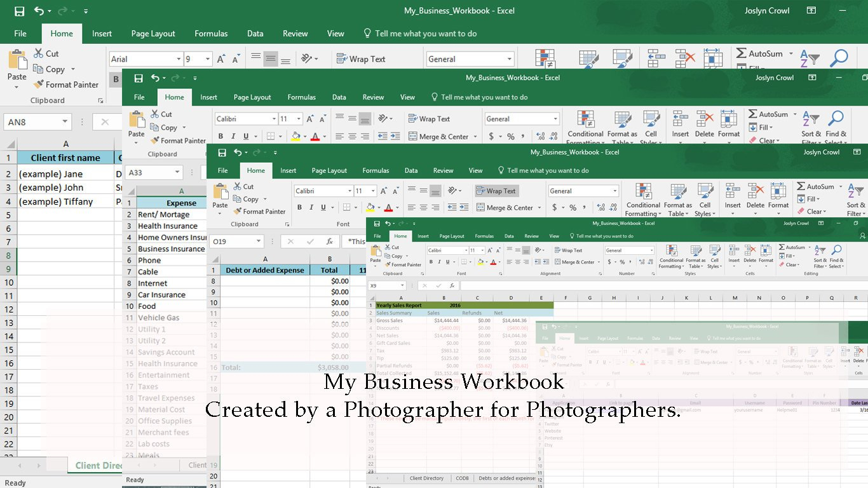
Task: Click the Cut button in the rearmost window
Action: [x=46, y=53]
